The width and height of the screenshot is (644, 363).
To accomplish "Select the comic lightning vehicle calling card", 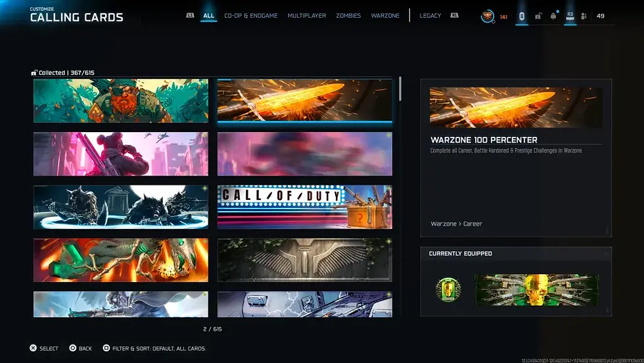I will pos(305,304).
